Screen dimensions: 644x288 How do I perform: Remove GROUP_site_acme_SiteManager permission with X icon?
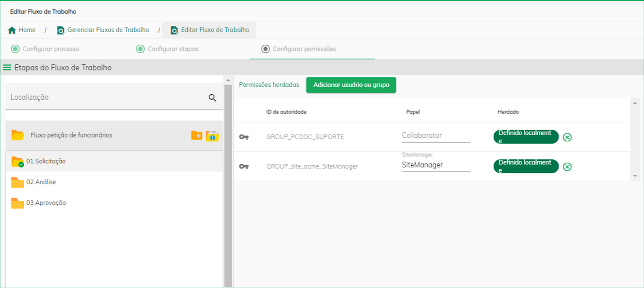[x=567, y=167]
